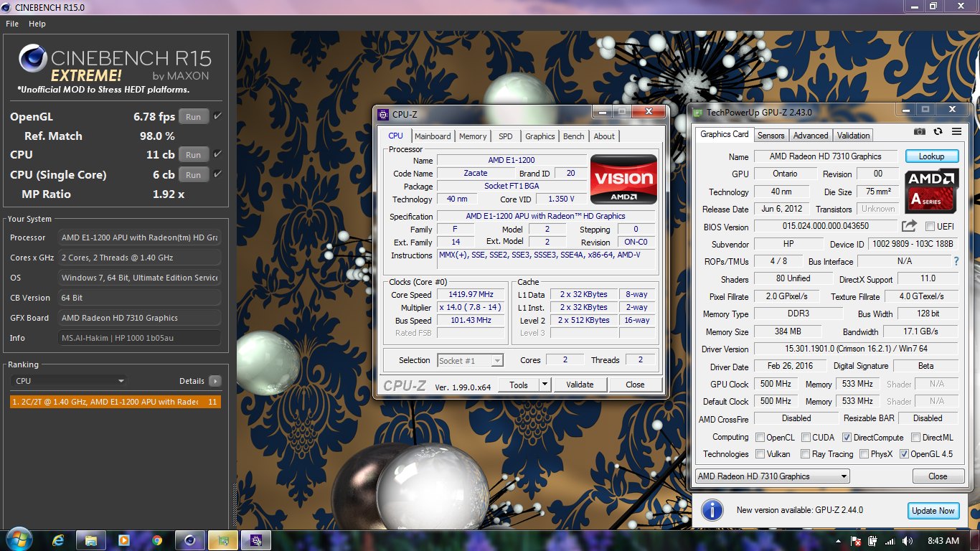The image size is (980, 551).
Task: Run the CPU benchmark
Action: pos(194,155)
